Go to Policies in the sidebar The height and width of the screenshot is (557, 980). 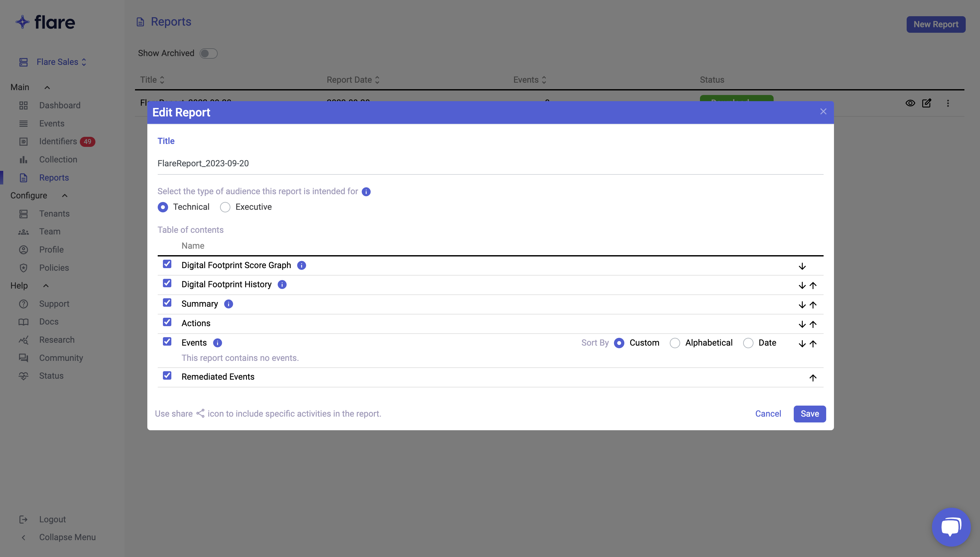(54, 268)
